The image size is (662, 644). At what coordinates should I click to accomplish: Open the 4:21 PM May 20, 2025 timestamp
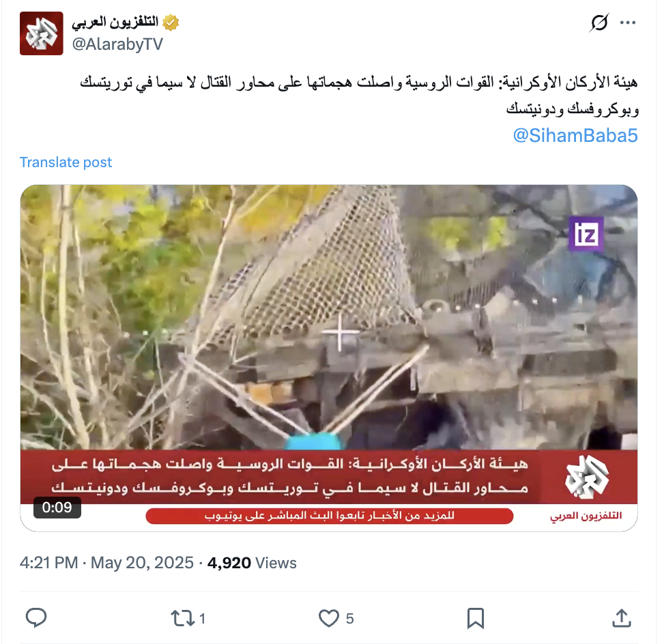[x=106, y=563]
